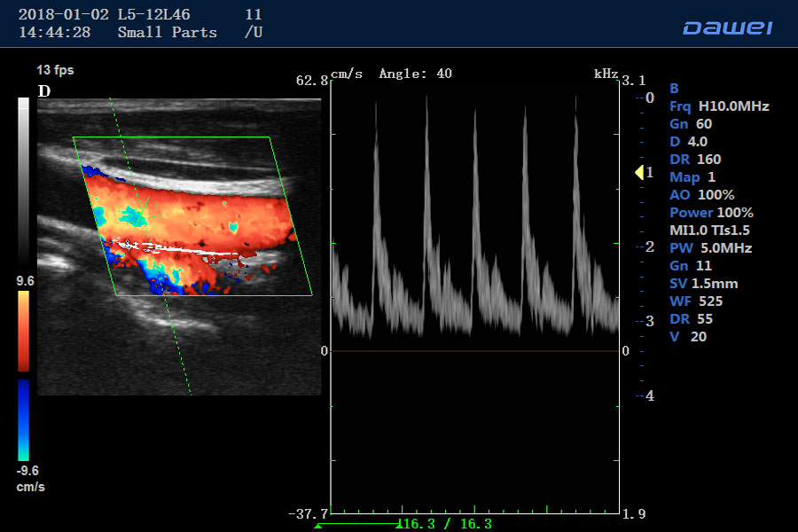Click the PW sample gate in the color box

[x=144, y=211]
